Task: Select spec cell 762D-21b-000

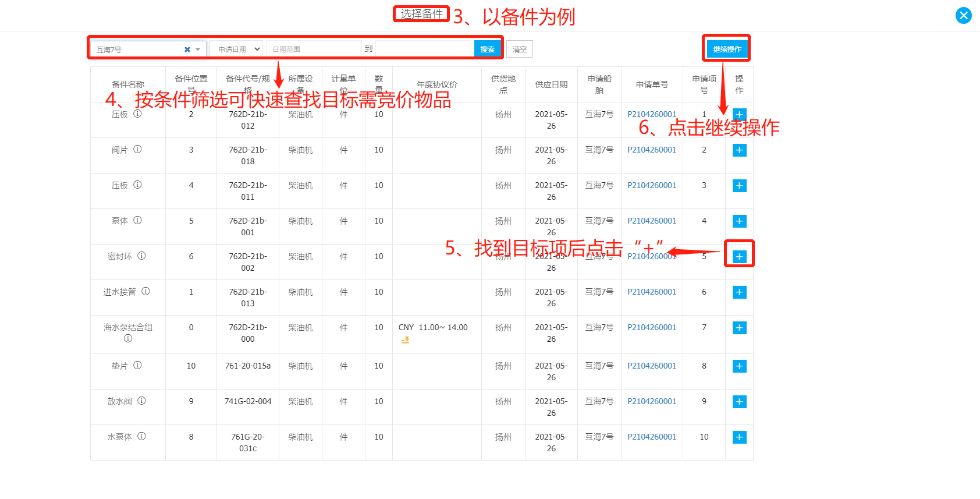Action: click(x=248, y=334)
